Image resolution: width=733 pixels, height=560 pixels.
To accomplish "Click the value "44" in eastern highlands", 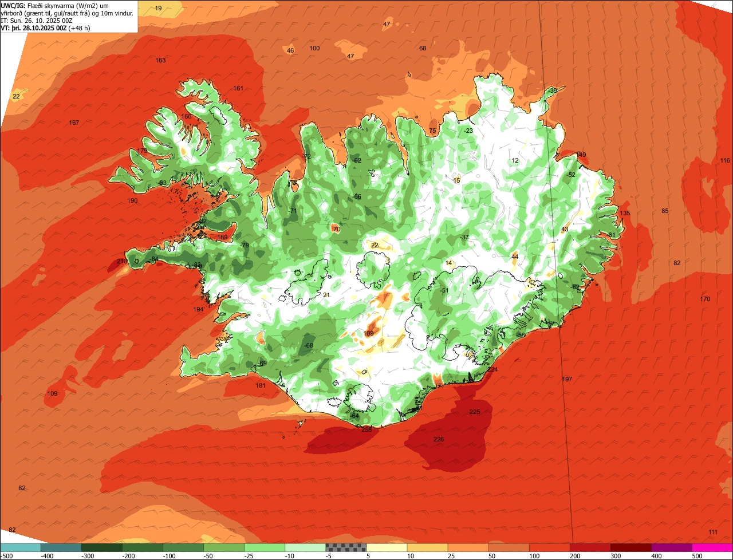I will [515, 257].
